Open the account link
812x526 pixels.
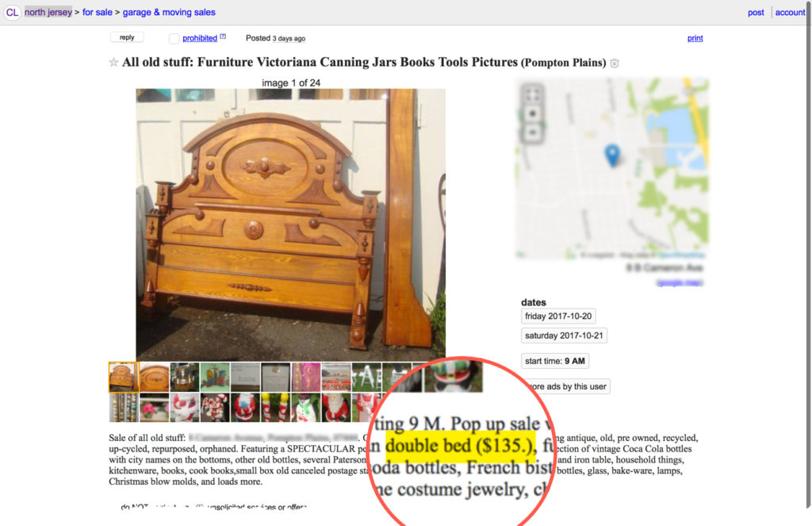tap(790, 13)
